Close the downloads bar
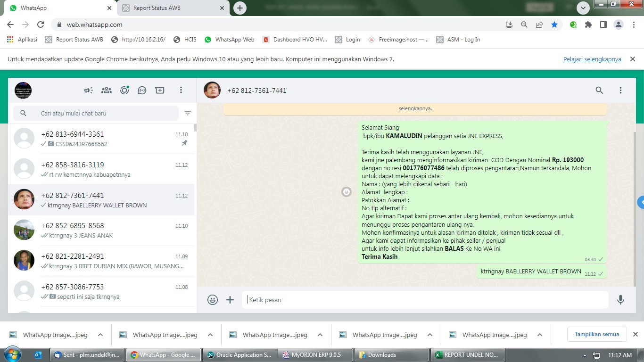 click(635, 335)
